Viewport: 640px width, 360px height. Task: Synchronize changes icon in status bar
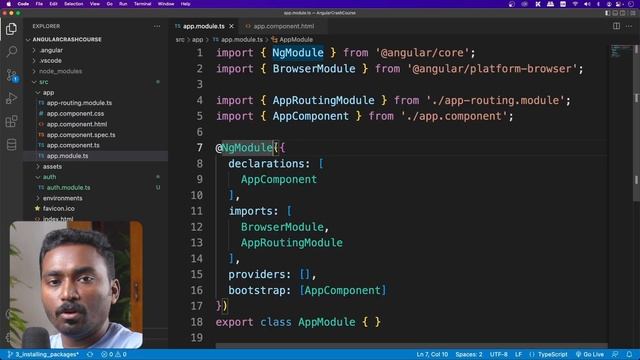(x=90, y=354)
